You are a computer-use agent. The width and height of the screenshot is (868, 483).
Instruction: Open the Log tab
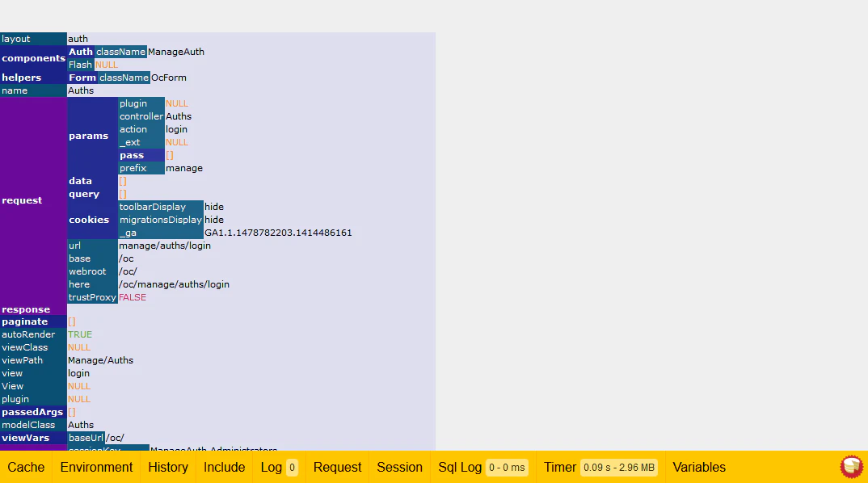point(279,468)
